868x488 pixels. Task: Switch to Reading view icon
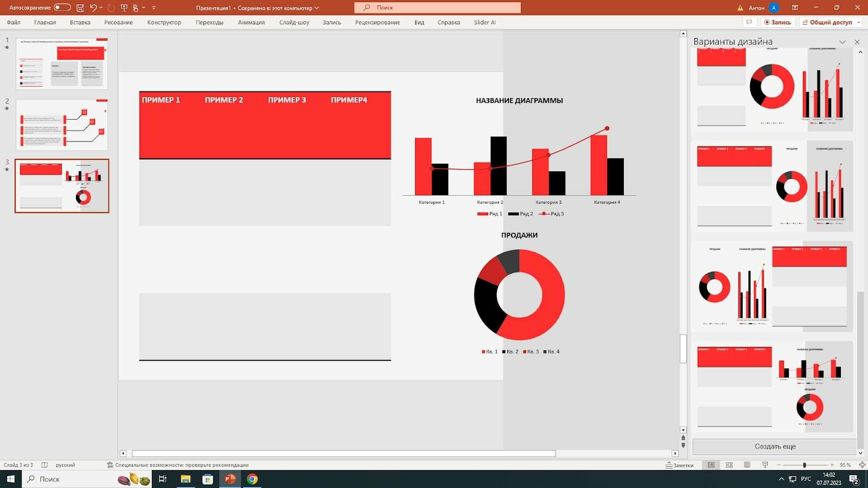(747, 465)
